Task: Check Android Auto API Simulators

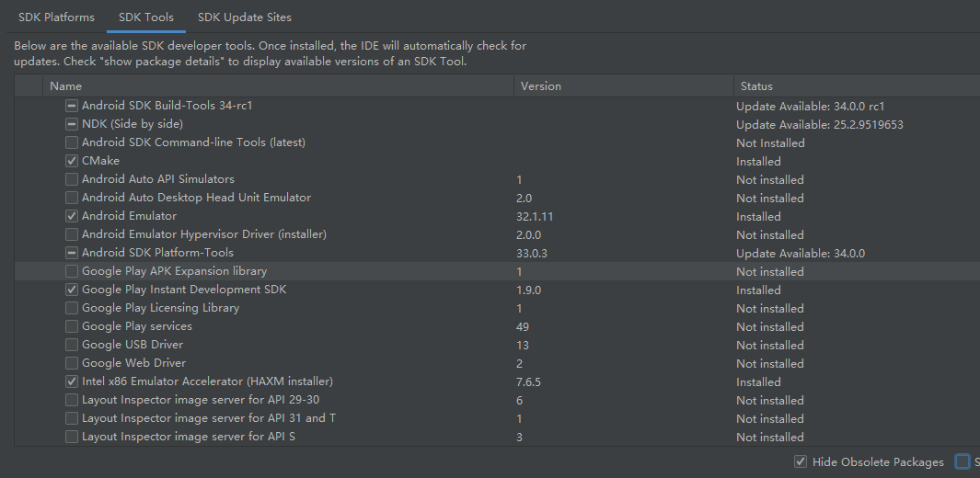Action: coord(72,179)
